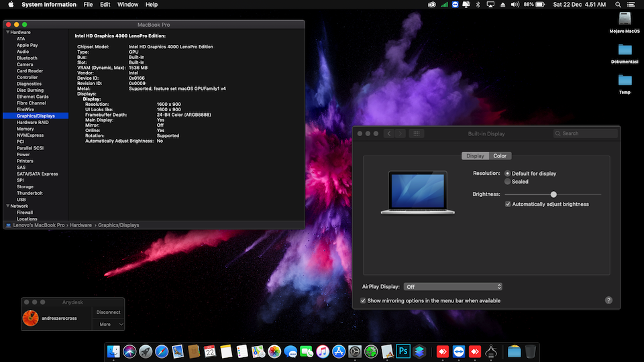The width and height of the screenshot is (644, 362).
Task: Open Window menu
Action: click(x=127, y=5)
